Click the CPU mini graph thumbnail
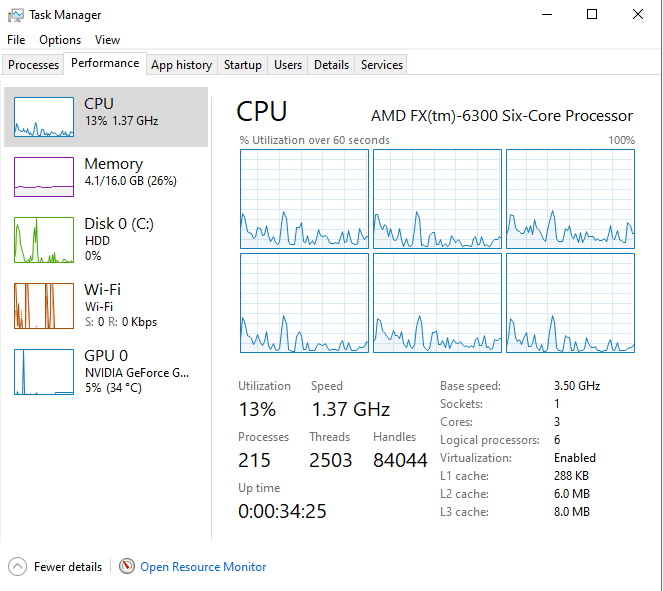 coord(44,117)
